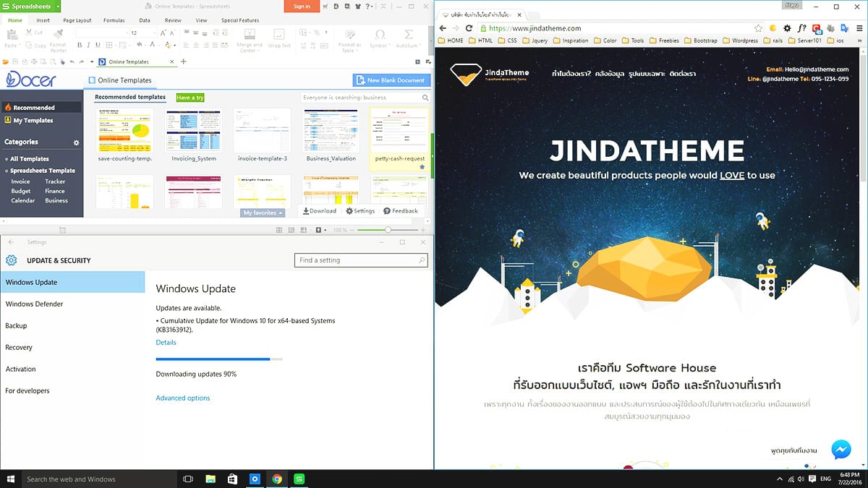Show hidden system tray icons
868x488 pixels.
point(780,479)
